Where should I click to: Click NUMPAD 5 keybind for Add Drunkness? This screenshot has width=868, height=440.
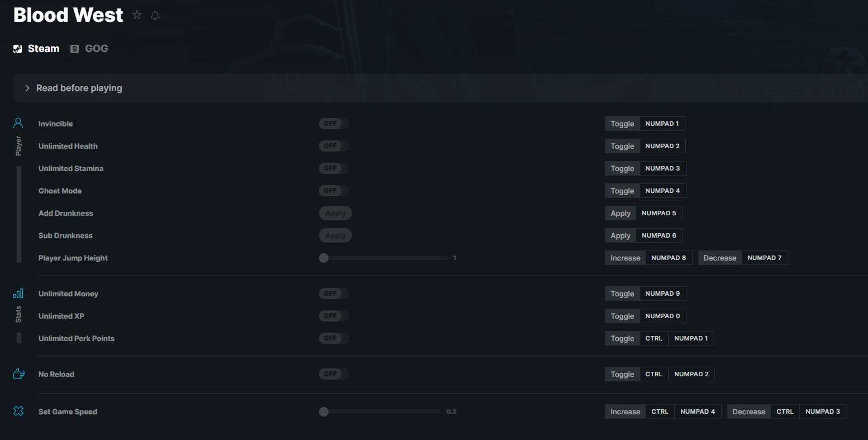(x=659, y=213)
